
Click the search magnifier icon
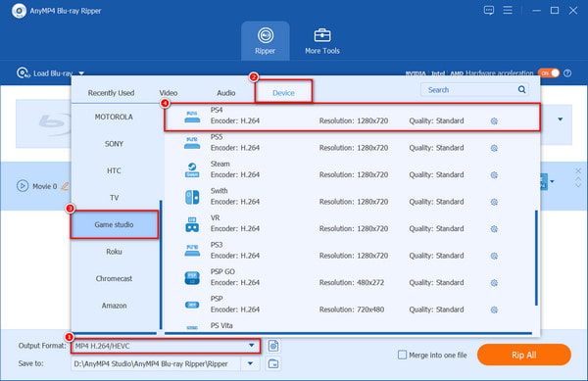click(x=521, y=89)
